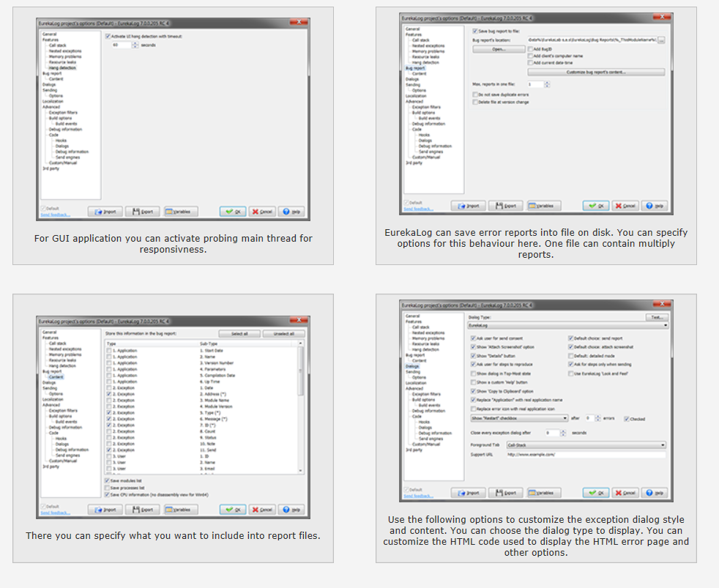Cancel the Dialog Type options window

point(625,493)
